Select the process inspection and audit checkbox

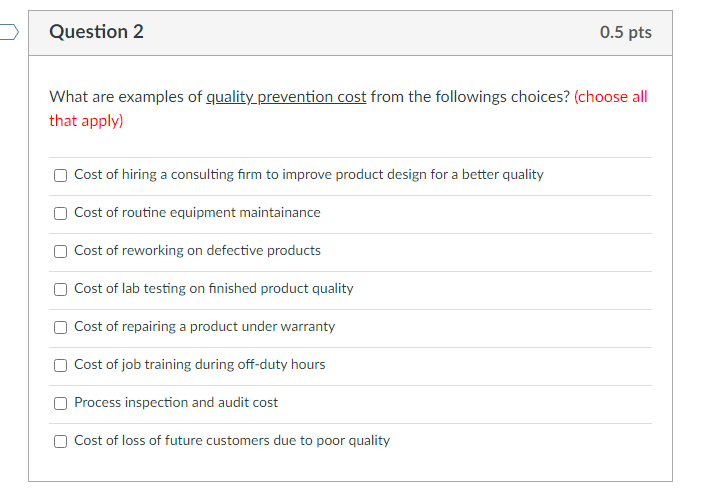pyautogui.click(x=61, y=403)
